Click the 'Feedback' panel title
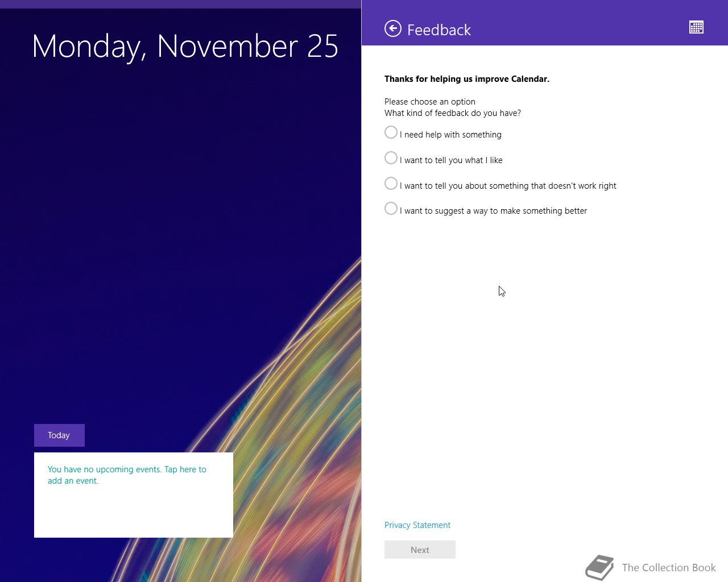The width and height of the screenshot is (728, 582). (439, 30)
